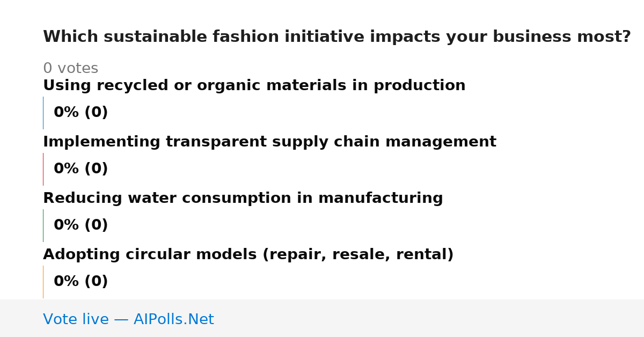
Task: Click the blue result bar for recycled materials
Action: click(x=43, y=113)
